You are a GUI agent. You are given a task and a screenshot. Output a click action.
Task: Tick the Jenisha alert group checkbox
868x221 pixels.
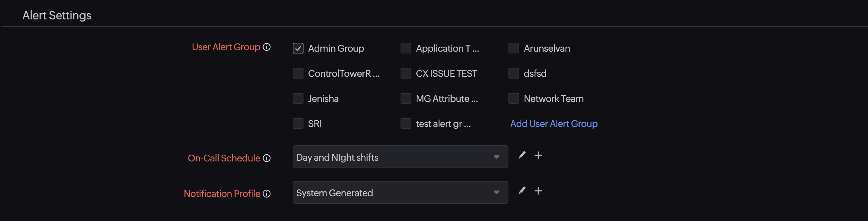pos(298,98)
